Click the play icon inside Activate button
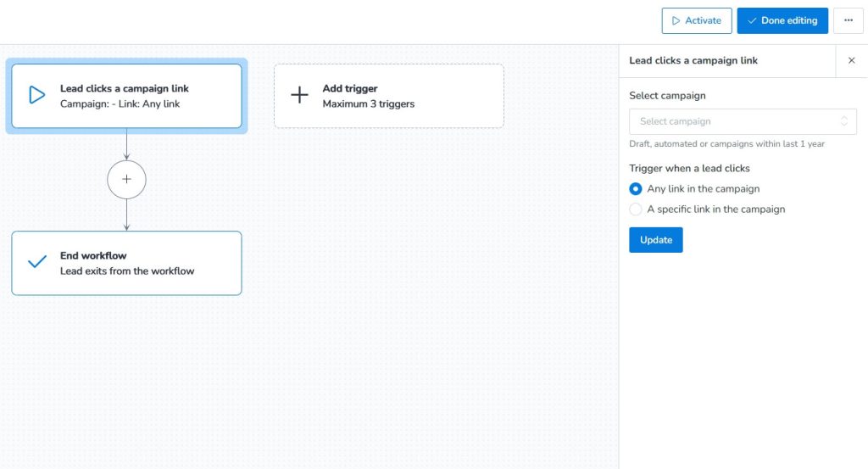 [x=676, y=20]
